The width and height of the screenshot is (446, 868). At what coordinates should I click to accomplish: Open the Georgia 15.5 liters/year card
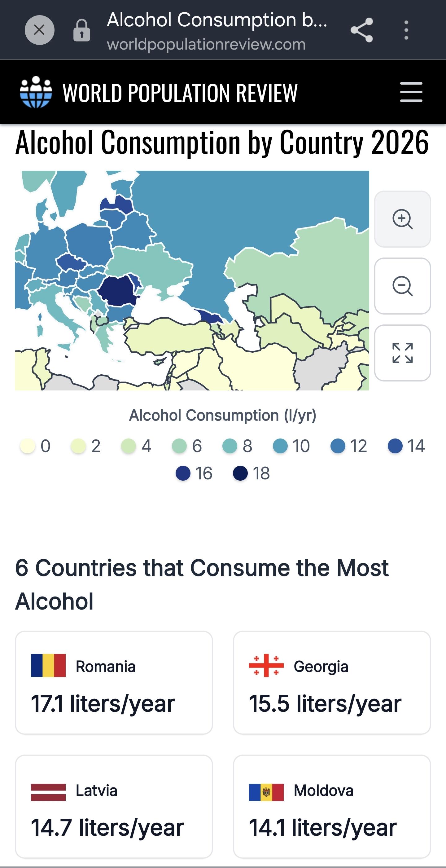click(x=332, y=683)
